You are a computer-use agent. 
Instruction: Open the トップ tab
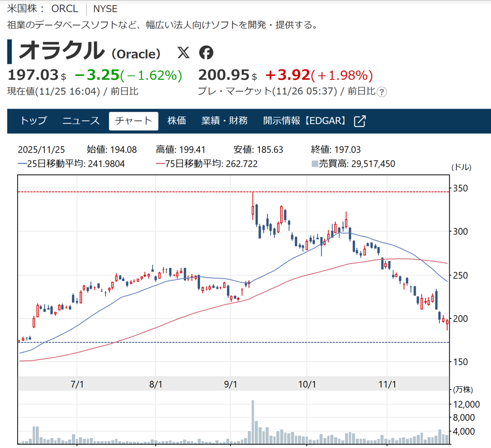tap(34, 120)
